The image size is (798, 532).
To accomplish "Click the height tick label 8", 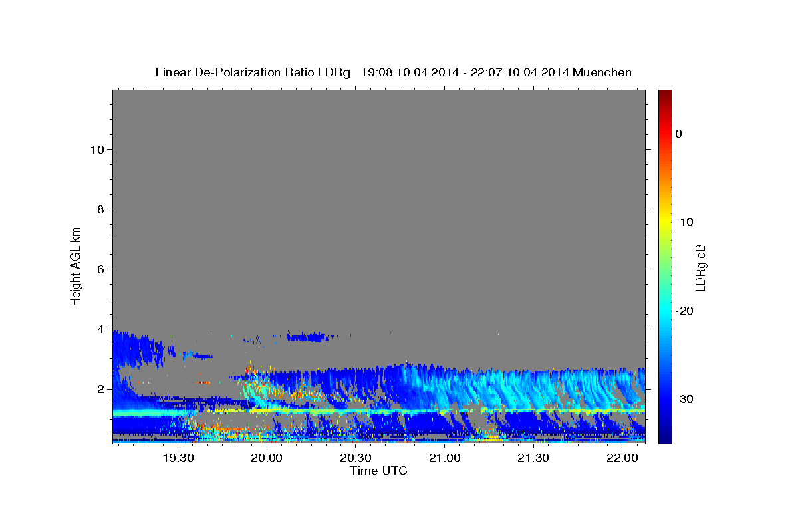I will point(100,209).
